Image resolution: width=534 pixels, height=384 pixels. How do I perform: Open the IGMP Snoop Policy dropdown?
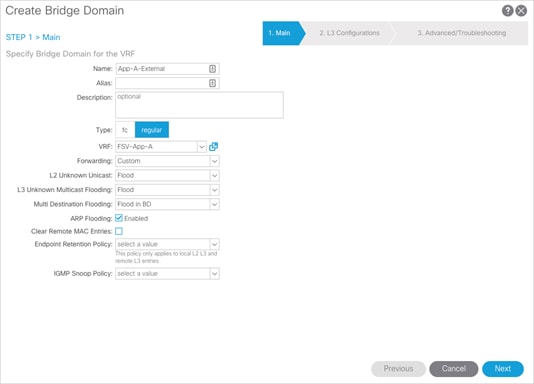(215, 274)
